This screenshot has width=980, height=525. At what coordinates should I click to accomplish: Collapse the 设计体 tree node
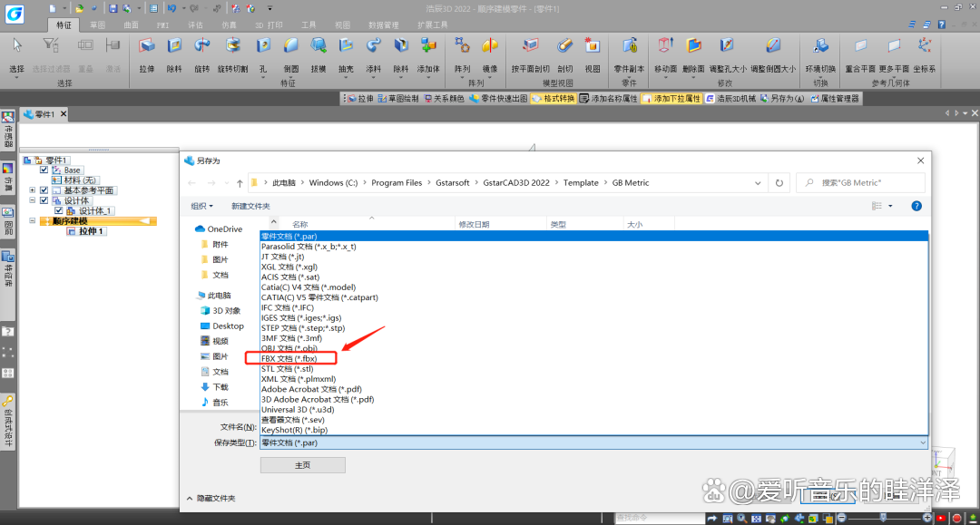(32, 200)
